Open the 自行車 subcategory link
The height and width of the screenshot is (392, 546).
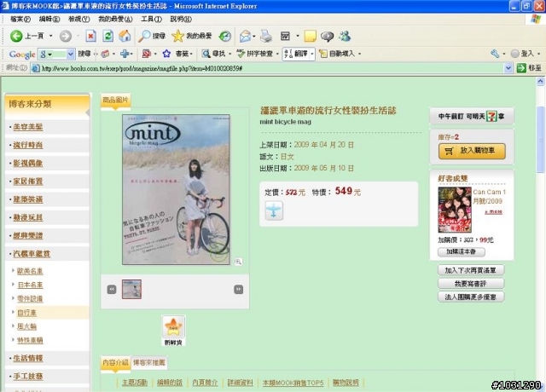point(26,313)
